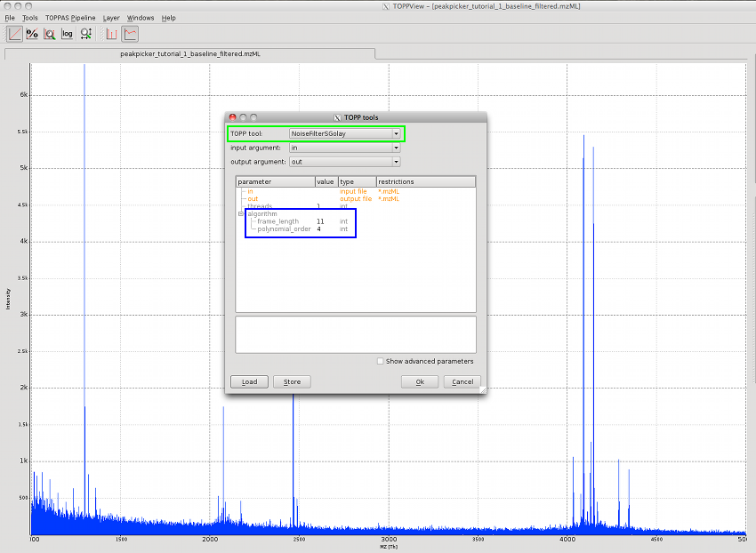The image size is (756, 553).
Task: Switch to stick peak drawing mode
Action: pyautogui.click(x=111, y=34)
